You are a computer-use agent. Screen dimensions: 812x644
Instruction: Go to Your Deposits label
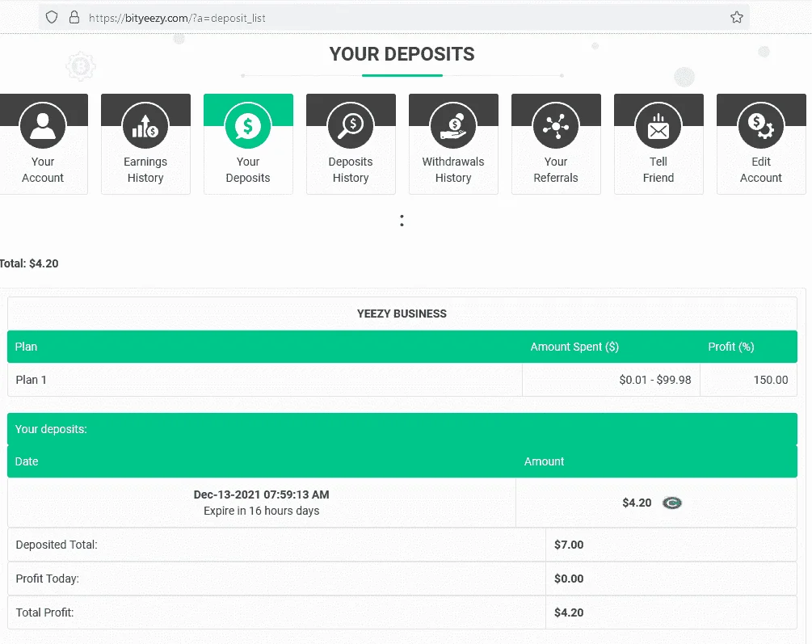pos(248,170)
